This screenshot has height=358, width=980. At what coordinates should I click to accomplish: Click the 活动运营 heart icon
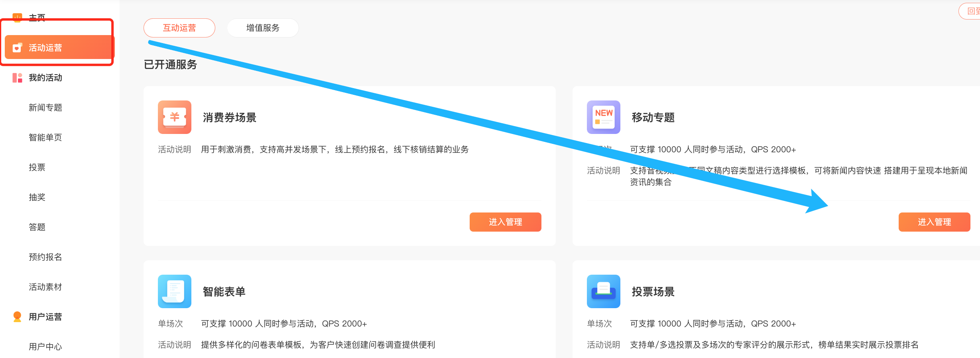click(x=17, y=48)
